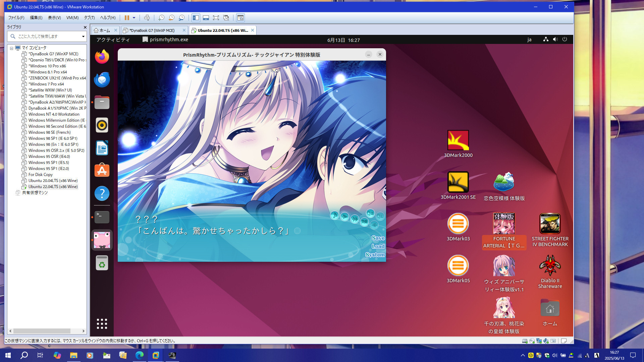Open the ヘルプ(H) menu
Image resolution: width=644 pixels, height=362 pixels.
108,18
